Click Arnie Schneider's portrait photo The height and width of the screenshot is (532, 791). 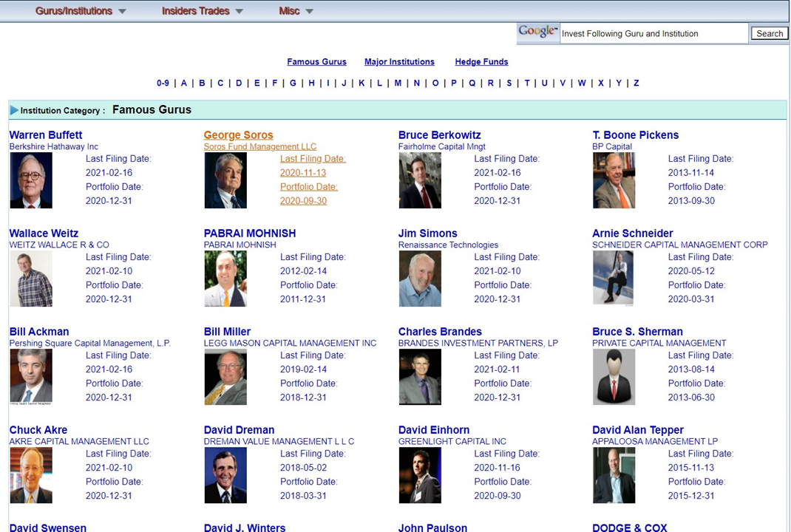614,279
